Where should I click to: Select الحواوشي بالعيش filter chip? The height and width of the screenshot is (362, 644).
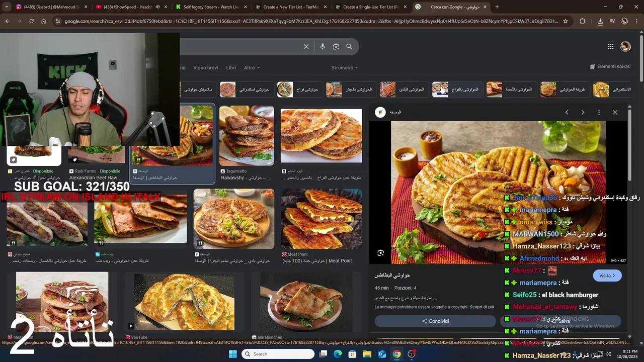[x=350, y=89]
